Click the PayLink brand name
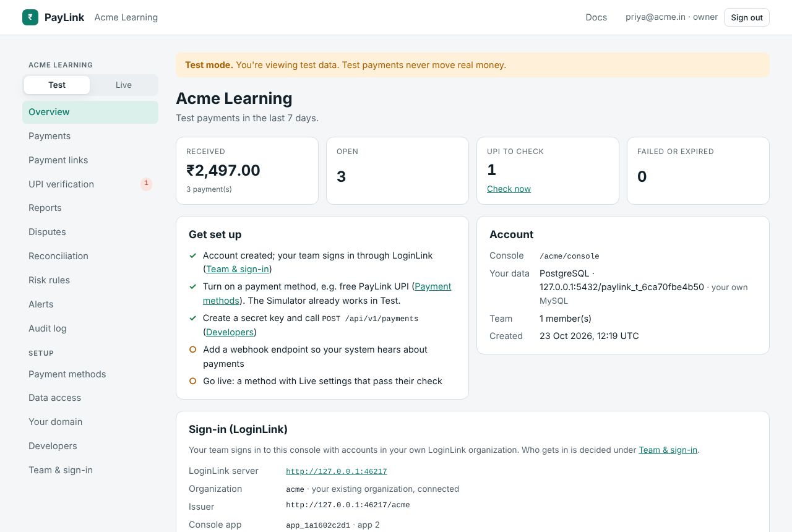This screenshot has width=792, height=532. point(64,17)
